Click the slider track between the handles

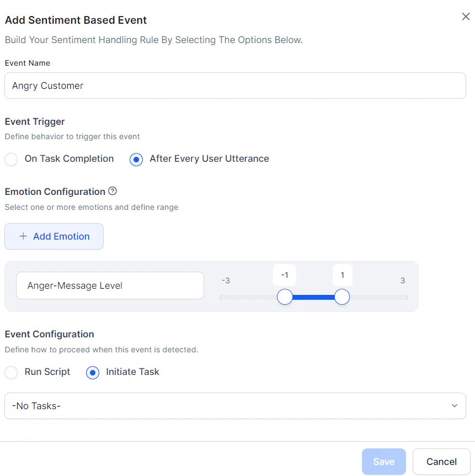[x=313, y=297]
